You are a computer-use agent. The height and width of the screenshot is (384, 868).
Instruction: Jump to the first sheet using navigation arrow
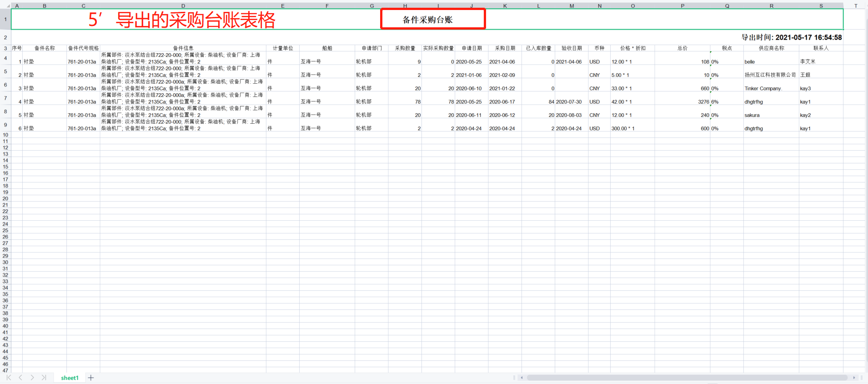coord(9,378)
